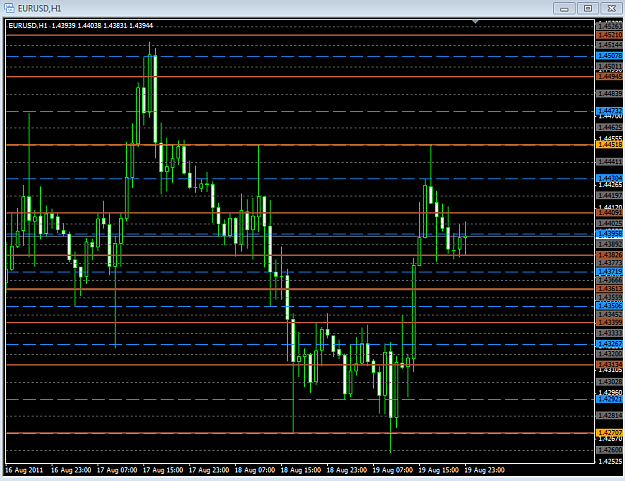Select the blue 1.44304 price label
The width and height of the screenshot is (625, 481).
coord(610,178)
